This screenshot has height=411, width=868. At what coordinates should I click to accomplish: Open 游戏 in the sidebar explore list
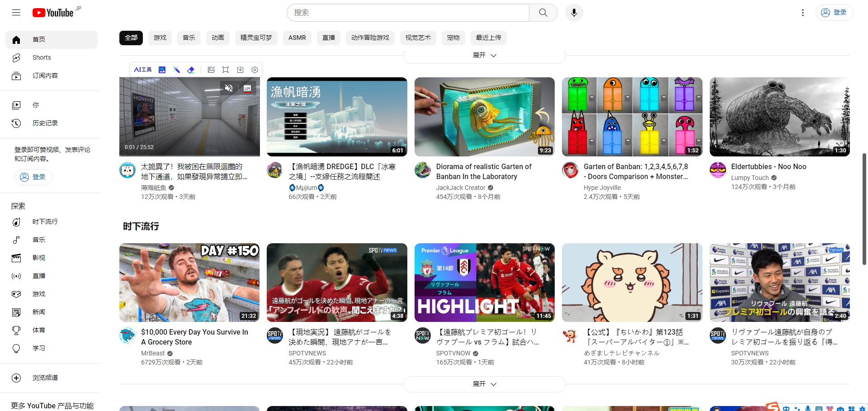(x=52, y=294)
